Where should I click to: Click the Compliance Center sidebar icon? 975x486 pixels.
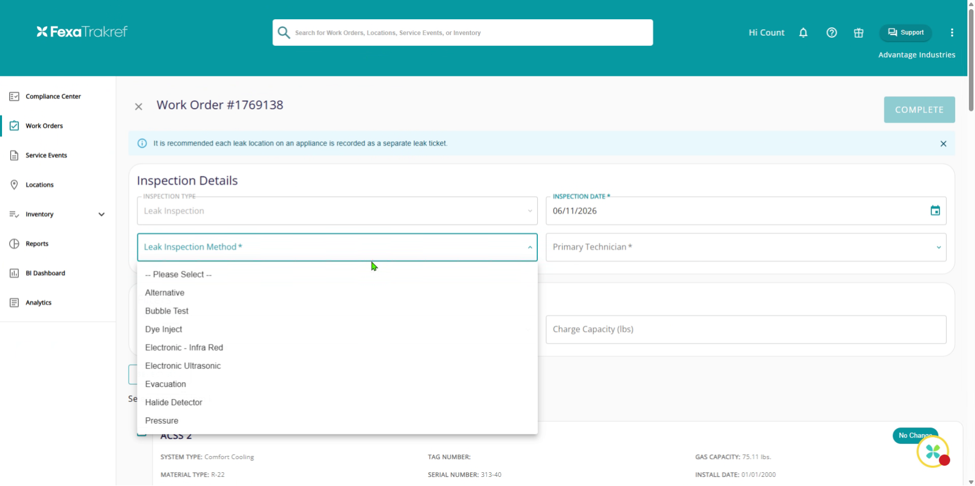coord(14,96)
